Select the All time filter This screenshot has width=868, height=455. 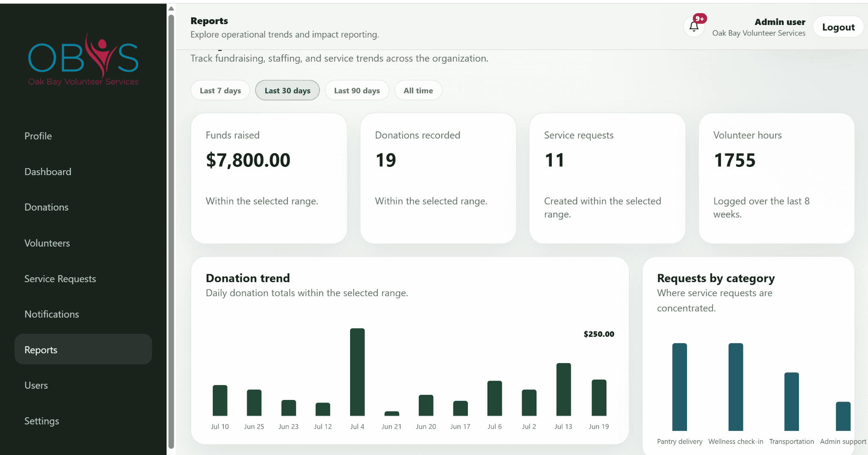pyautogui.click(x=418, y=91)
